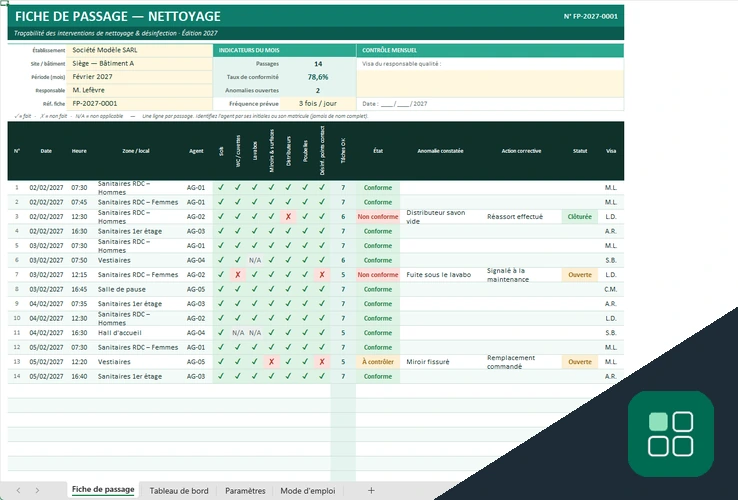This screenshot has width=738, height=500.
Task: Select the Responsable cell M. Lefèvre
Action: (x=140, y=90)
